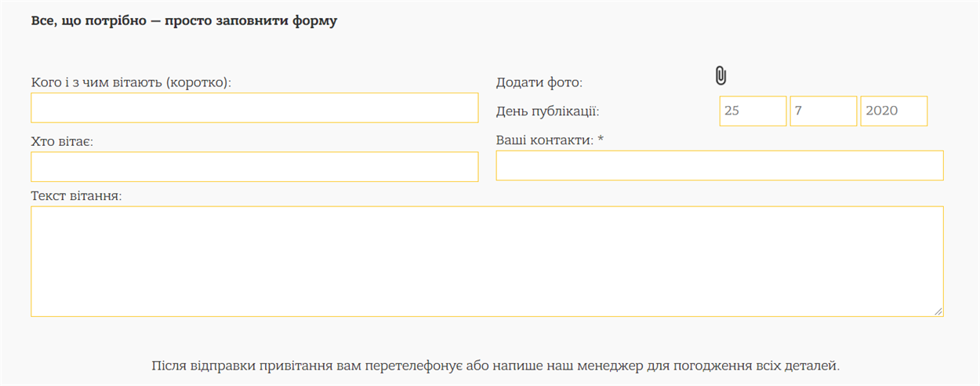Click the heading 'Все, що потрібно — просто заповнити форму'
This screenshot has height=386, width=980.
(184, 21)
